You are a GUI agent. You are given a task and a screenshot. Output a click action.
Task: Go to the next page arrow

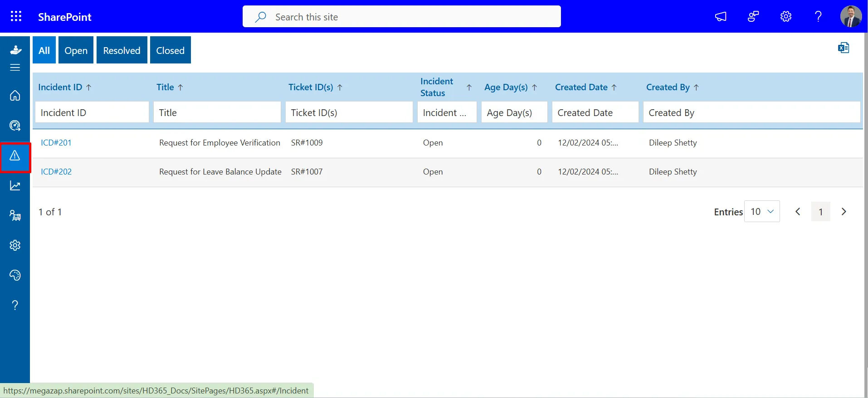pyautogui.click(x=844, y=212)
